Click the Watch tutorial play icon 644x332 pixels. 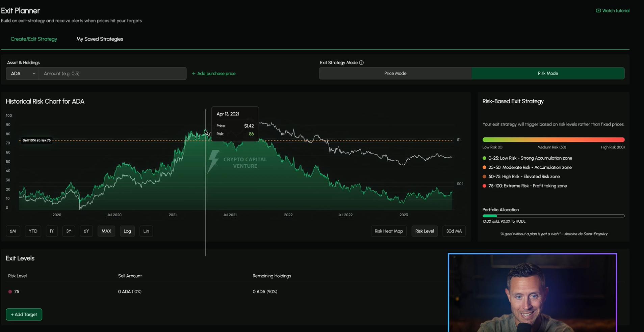[x=599, y=10]
